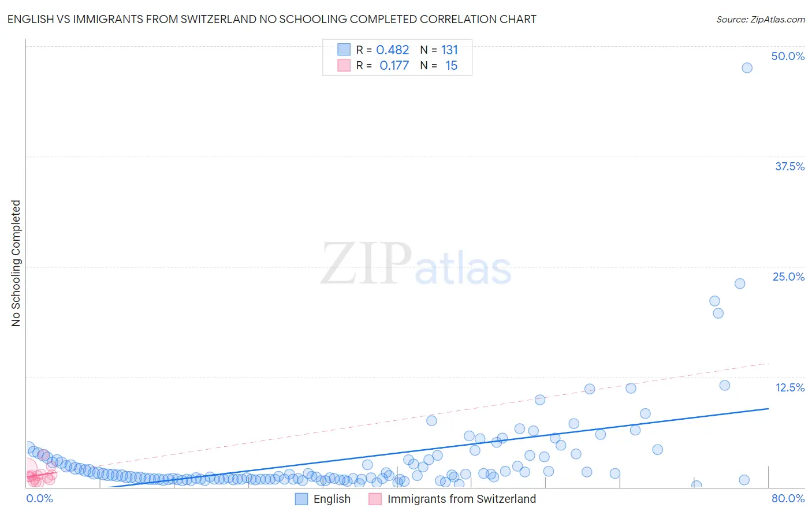This screenshot has height=515, width=812.
Task: Click the 80.0% x-axis label
Action: click(788, 498)
